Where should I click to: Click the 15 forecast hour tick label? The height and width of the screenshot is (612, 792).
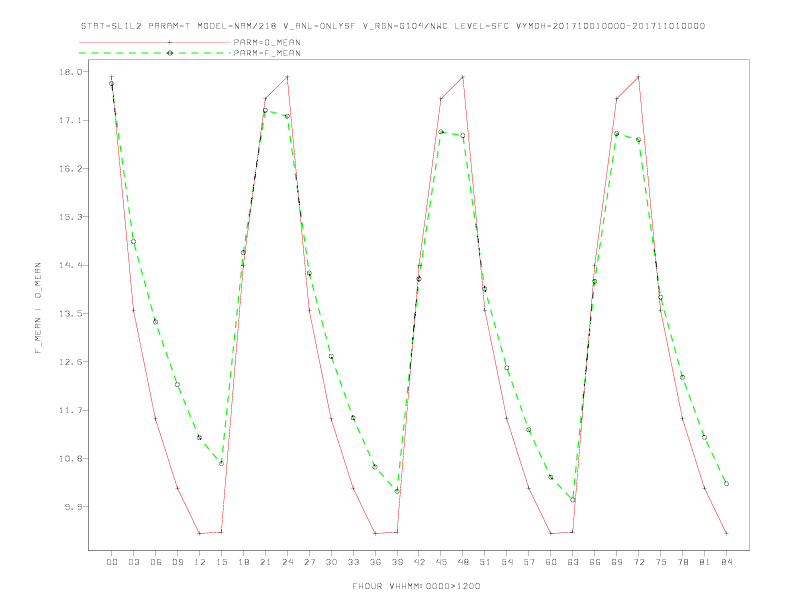[221, 562]
